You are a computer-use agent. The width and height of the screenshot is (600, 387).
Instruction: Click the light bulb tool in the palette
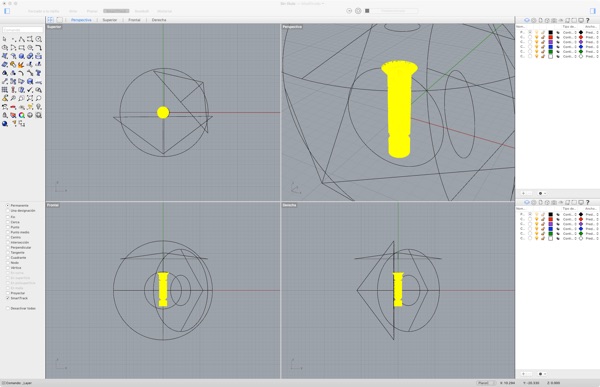(x=38, y=106)
